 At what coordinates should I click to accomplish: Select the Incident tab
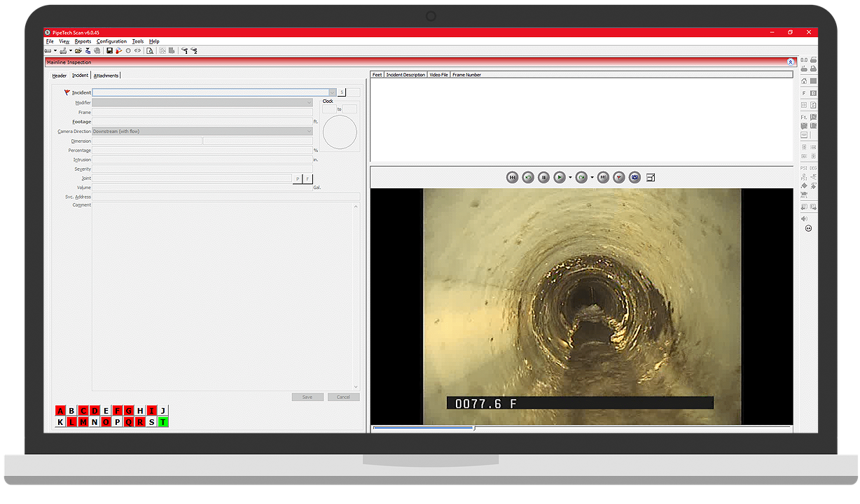coord(80,76)
